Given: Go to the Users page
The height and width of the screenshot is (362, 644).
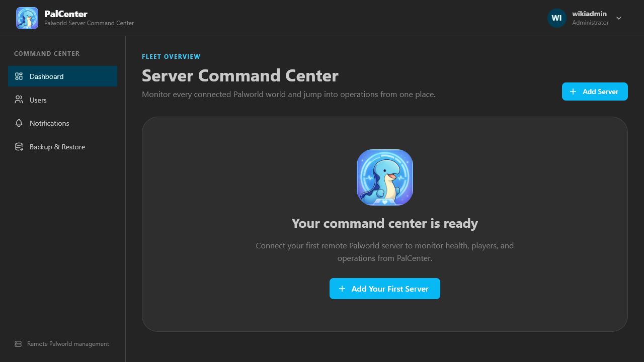Looking at the screenshot, I should coord(62,100).
